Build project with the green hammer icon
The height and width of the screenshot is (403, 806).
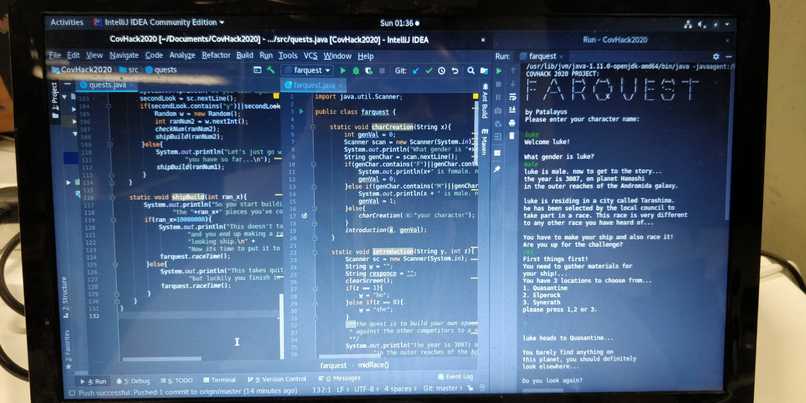(270, 70)
